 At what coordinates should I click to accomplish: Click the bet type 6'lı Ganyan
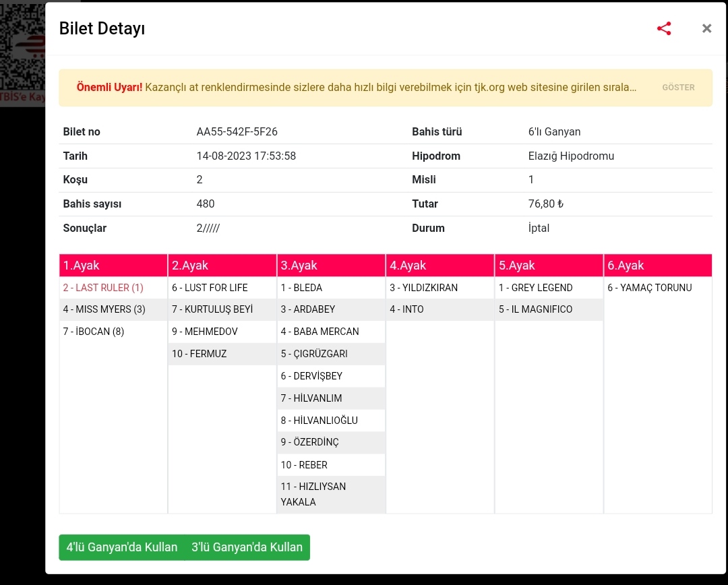[554, 132]
